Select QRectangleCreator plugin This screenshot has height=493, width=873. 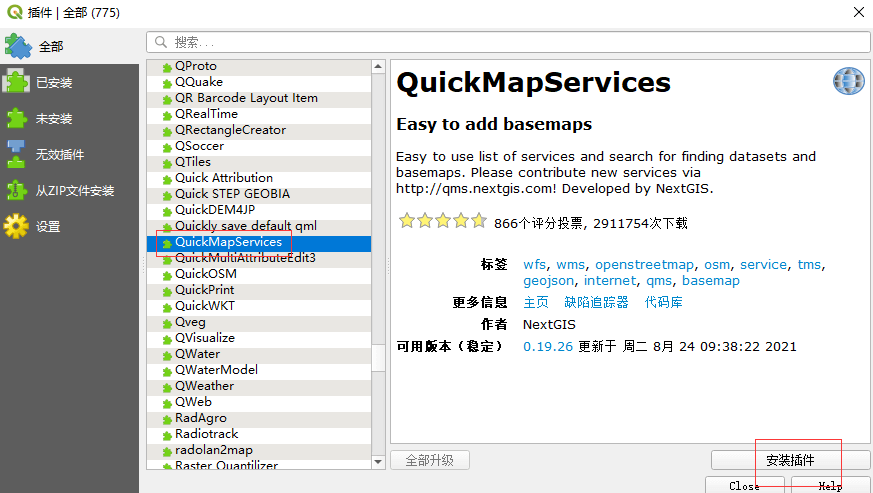pyautogui.click(x=258, y=130)
